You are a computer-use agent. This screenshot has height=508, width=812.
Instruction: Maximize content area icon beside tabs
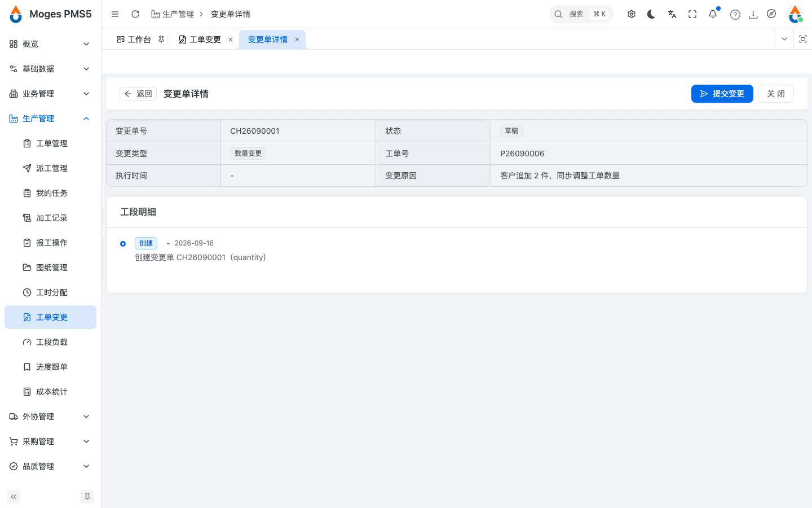pos(803,39)
